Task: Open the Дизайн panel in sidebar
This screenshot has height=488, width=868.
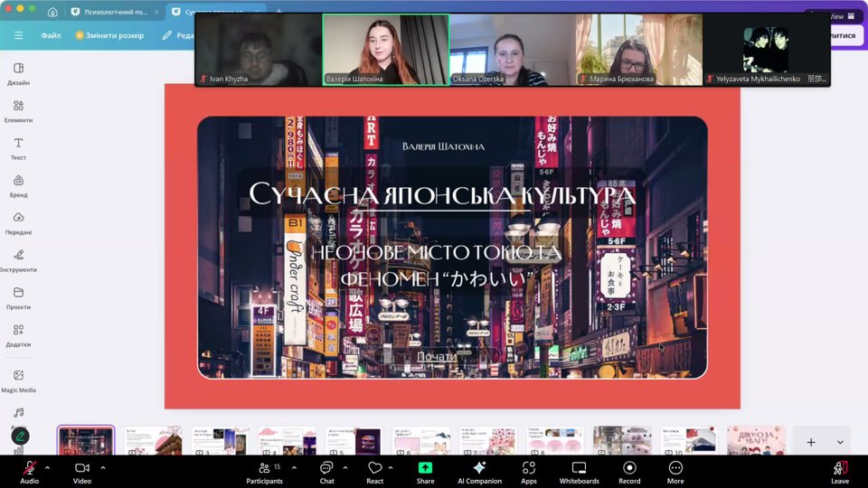Action: (x=18, y=73)
